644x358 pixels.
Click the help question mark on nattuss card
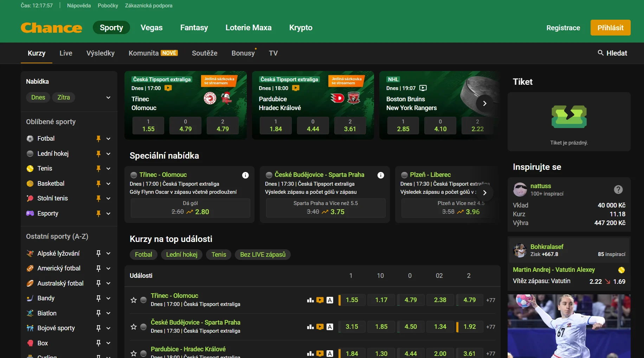(618, 190)
